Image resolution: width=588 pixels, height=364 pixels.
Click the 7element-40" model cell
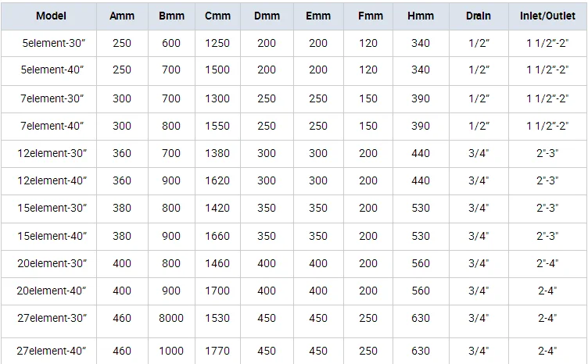(x=52, y=126)
